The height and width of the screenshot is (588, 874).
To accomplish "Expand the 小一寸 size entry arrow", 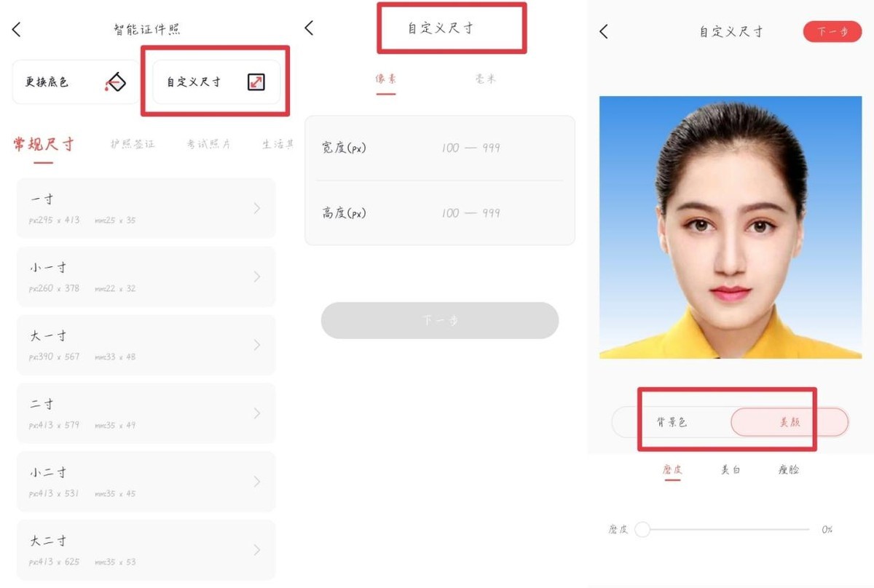I will 257,277.
